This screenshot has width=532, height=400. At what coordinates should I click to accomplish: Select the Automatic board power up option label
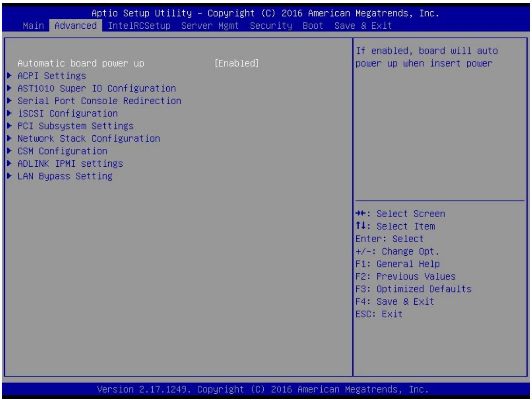pos(81,63)
